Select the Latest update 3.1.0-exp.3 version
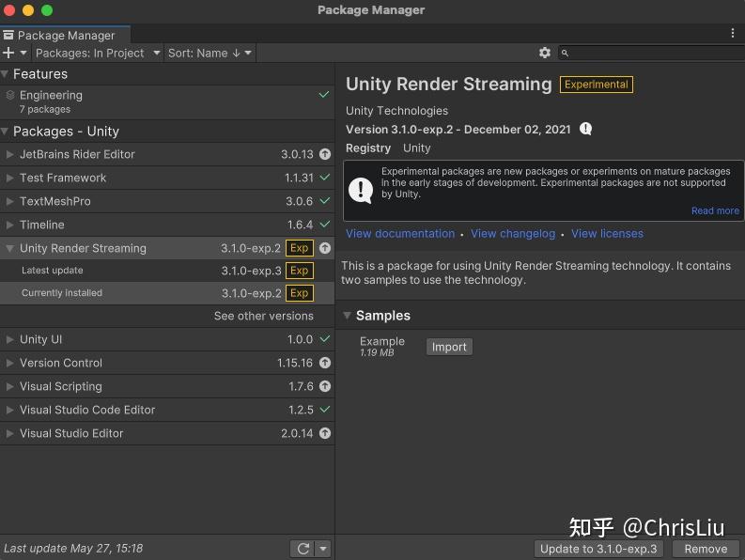 [167, 271]
